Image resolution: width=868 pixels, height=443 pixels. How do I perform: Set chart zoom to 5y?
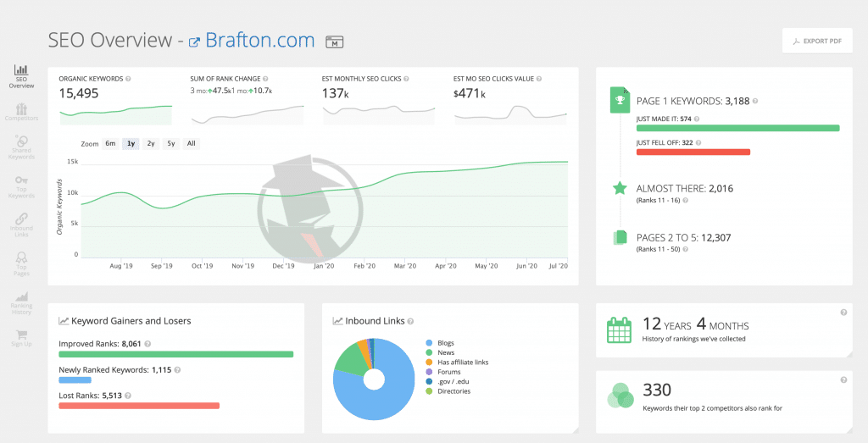click(171, 143)
